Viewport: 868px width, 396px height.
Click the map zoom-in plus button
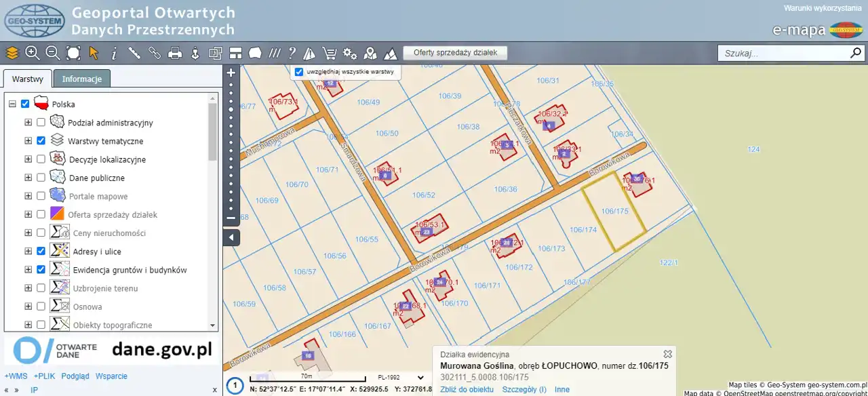[x=231, y=73]
